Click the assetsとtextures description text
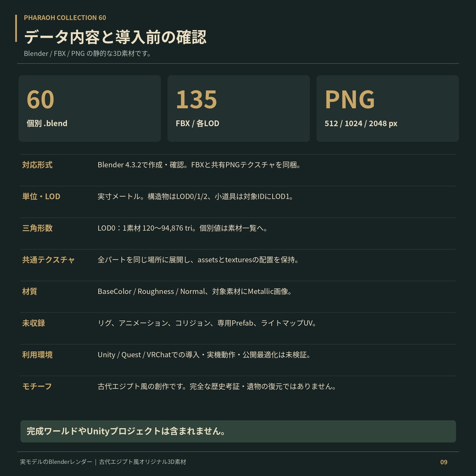This screenshot has width=476, height=476. click(x=198, y=260)
